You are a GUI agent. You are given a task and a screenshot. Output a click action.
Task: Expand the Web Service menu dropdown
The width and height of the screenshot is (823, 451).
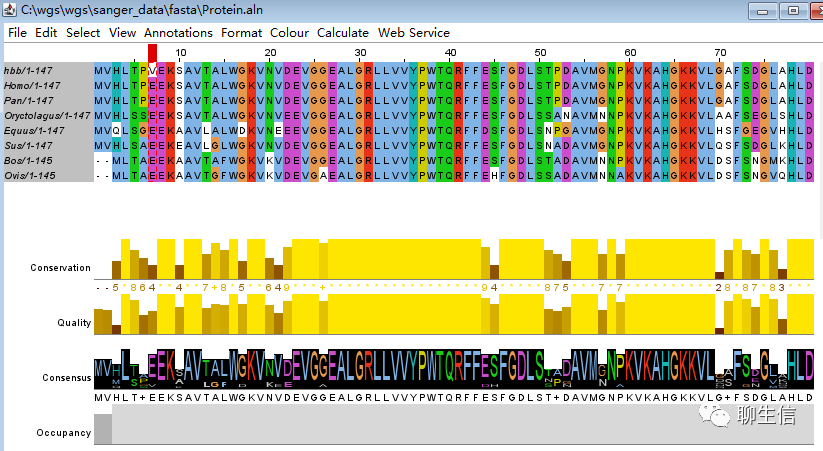413,32
